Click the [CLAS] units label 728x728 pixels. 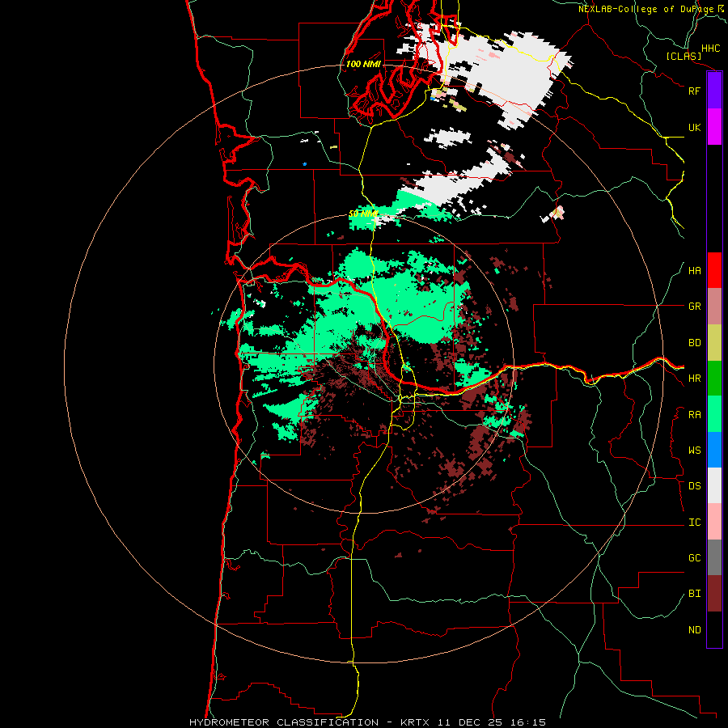(x=684, y=57)
